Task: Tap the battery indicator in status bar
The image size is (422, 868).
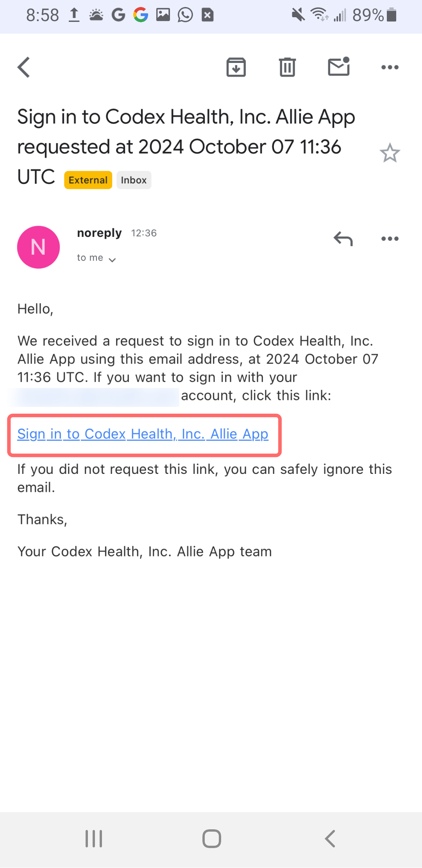Action: 392,15
